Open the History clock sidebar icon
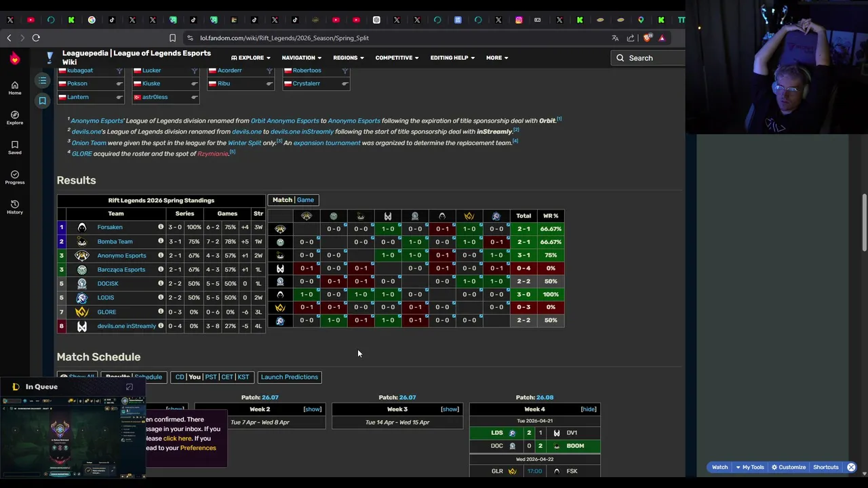The image size is (868, 488). coord(14,207)
